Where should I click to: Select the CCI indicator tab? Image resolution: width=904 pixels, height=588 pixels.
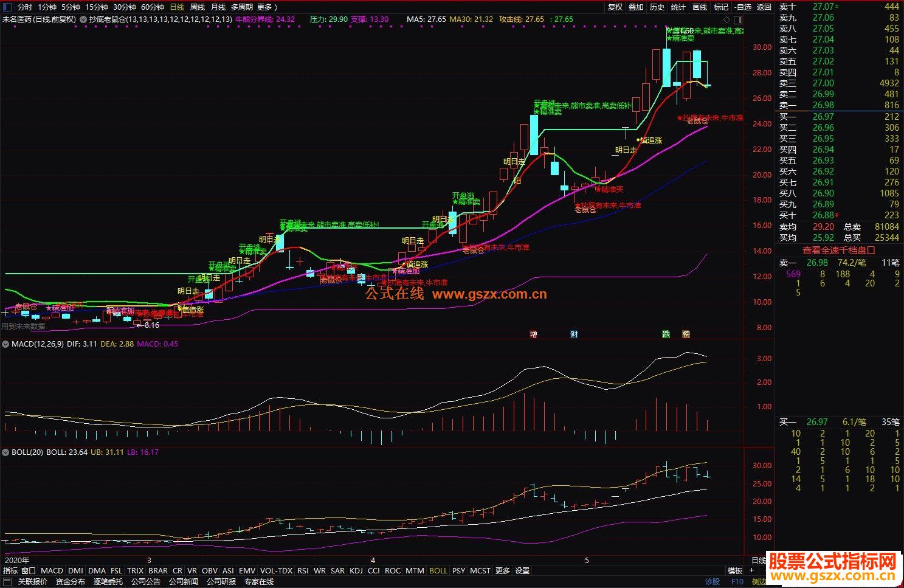tap(374, 571)
